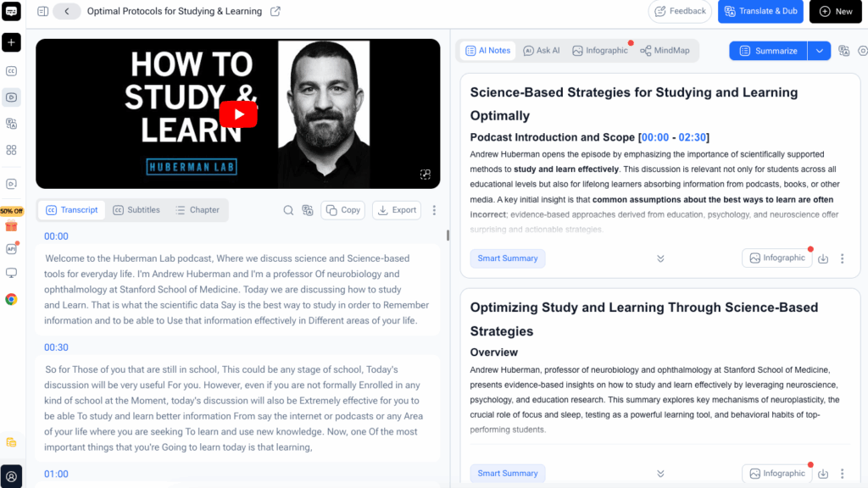Switch to the Subtitles tab
Viewport: 868px width, 488px height.
click(136, 210)
